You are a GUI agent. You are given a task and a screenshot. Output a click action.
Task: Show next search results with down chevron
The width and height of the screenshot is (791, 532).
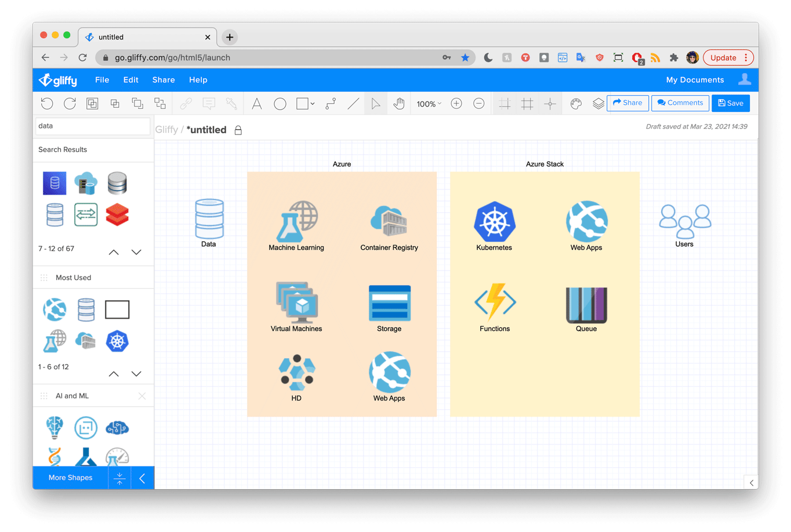coord(136,252)
